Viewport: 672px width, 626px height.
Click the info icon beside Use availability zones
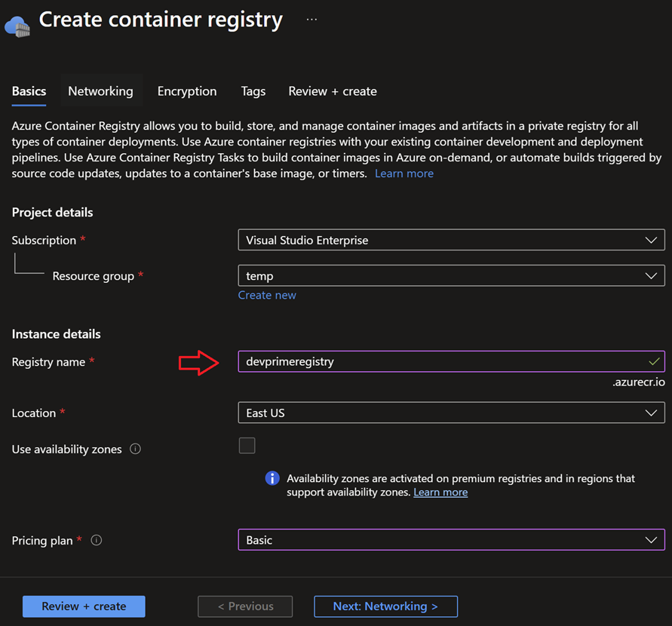coord(136,449)
